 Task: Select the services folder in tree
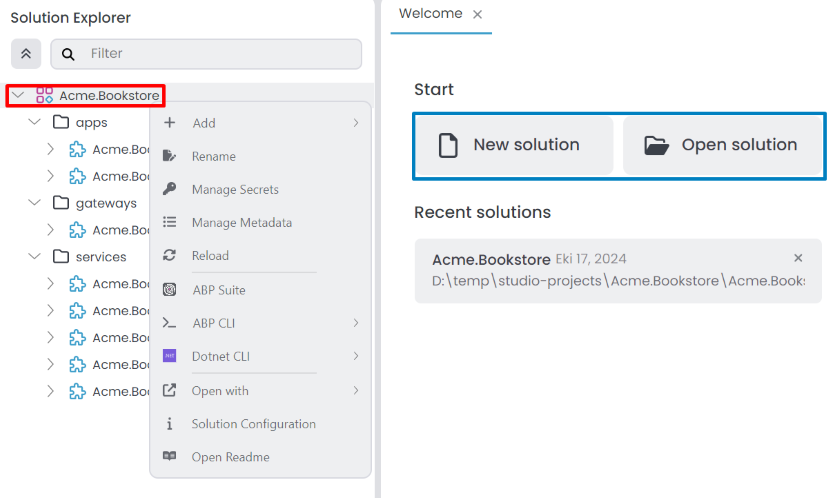tap(100, 257)
